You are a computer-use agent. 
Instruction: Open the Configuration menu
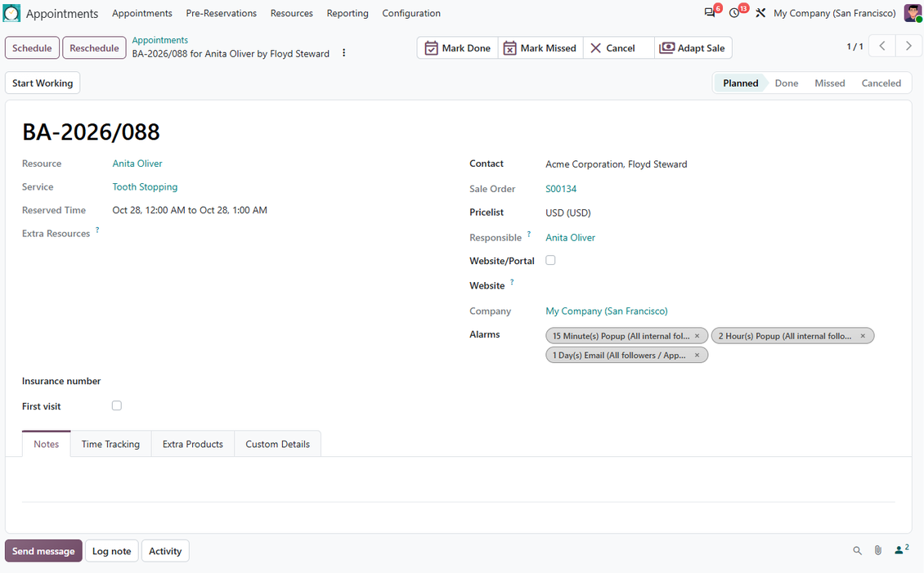point(411,13)
